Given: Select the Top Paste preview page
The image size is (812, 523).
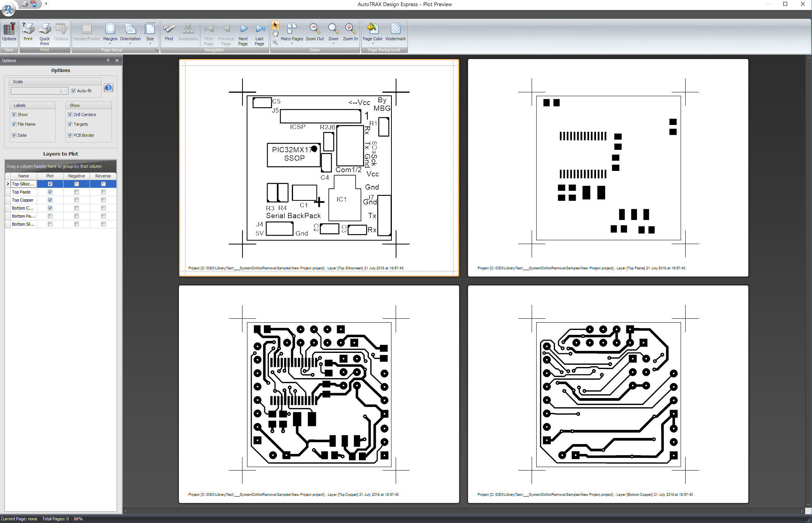Looking at the screenshot, I should click(608, 167).
